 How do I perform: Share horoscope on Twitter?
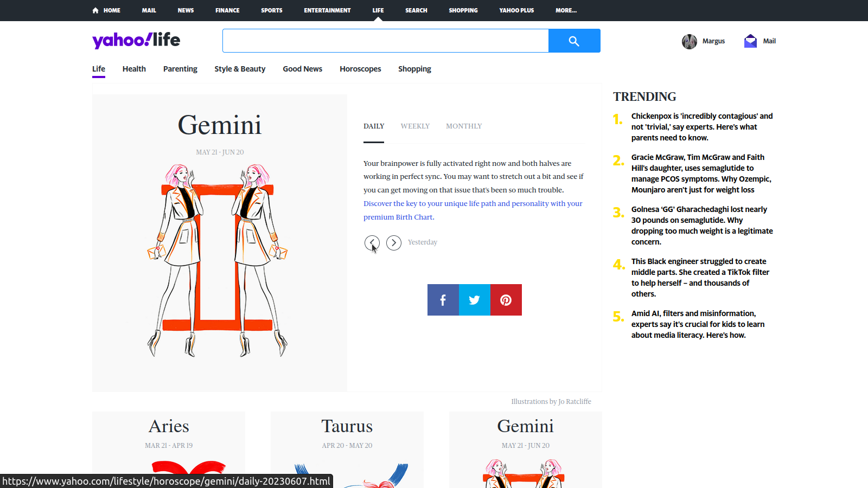475,300
